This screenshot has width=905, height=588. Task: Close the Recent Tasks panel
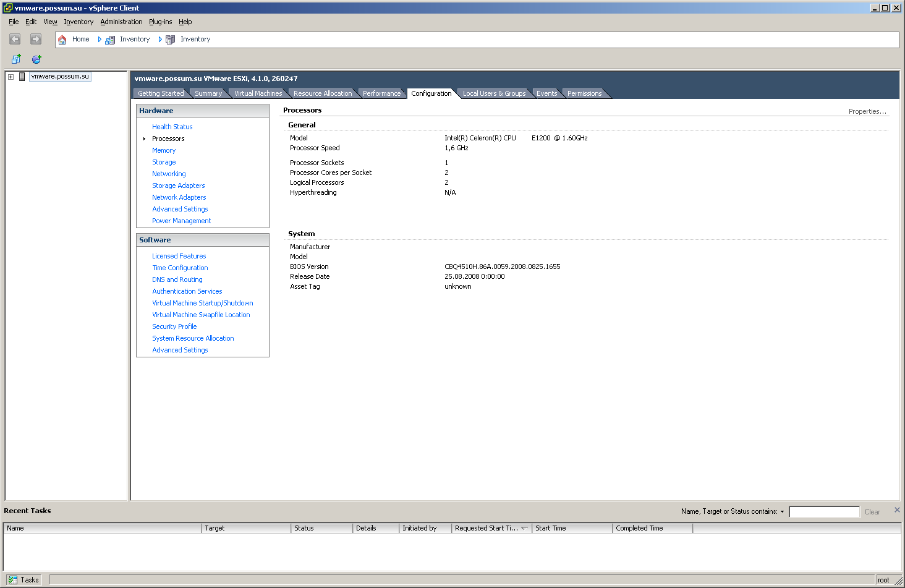(x=897, y=510)
